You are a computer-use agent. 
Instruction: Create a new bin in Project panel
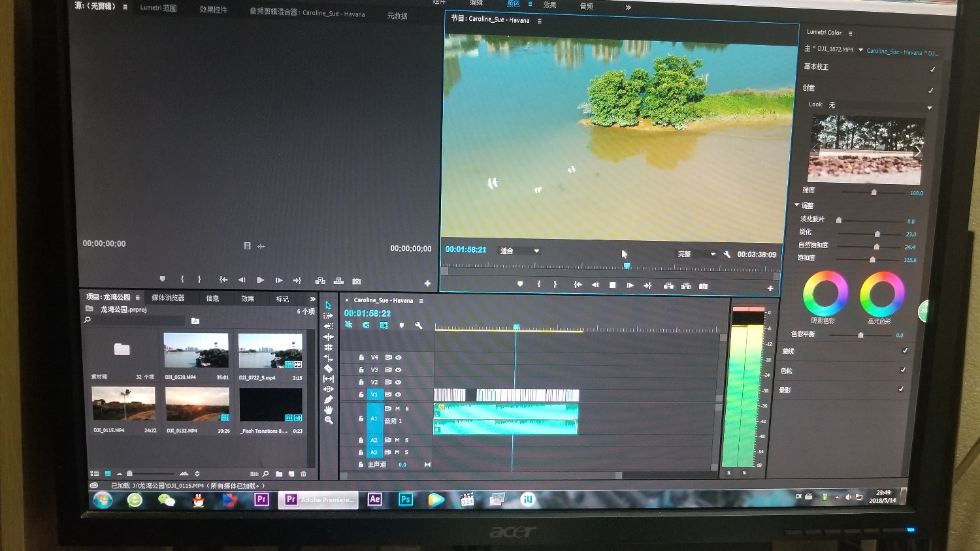coord(279,474)
